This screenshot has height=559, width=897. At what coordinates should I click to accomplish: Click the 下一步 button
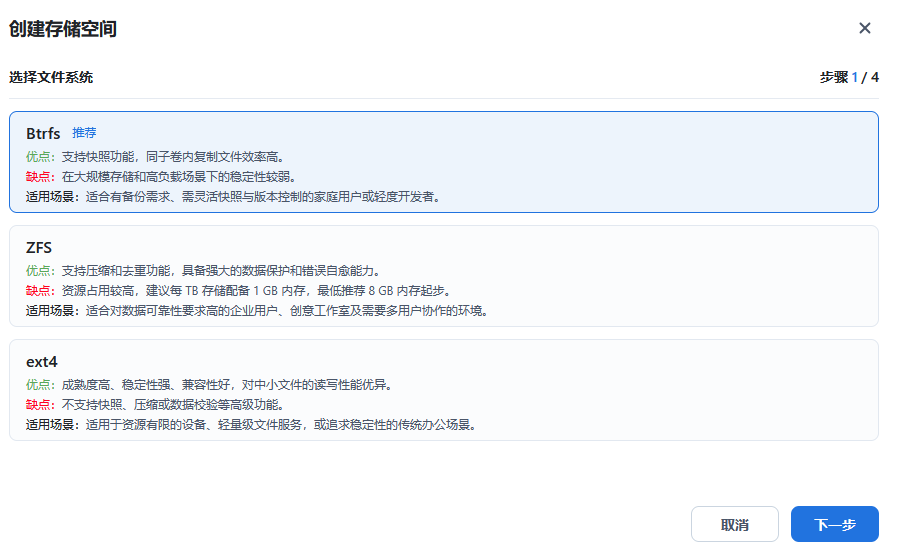(834, 524)
